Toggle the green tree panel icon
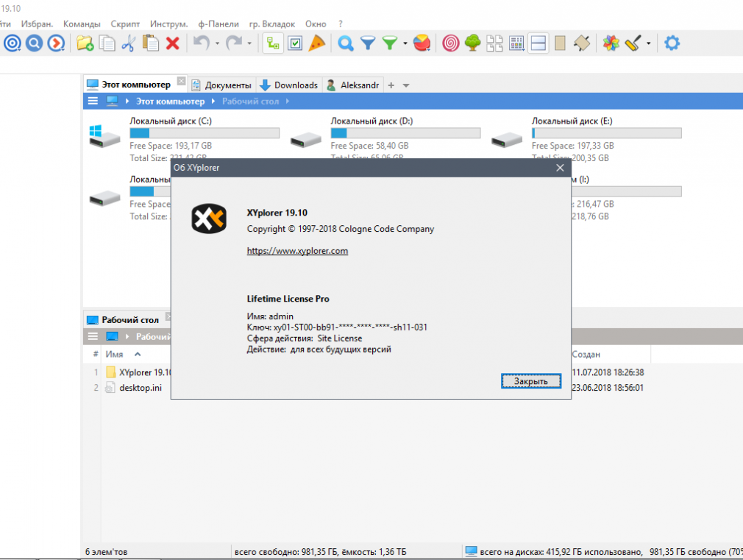 (273, 43)
